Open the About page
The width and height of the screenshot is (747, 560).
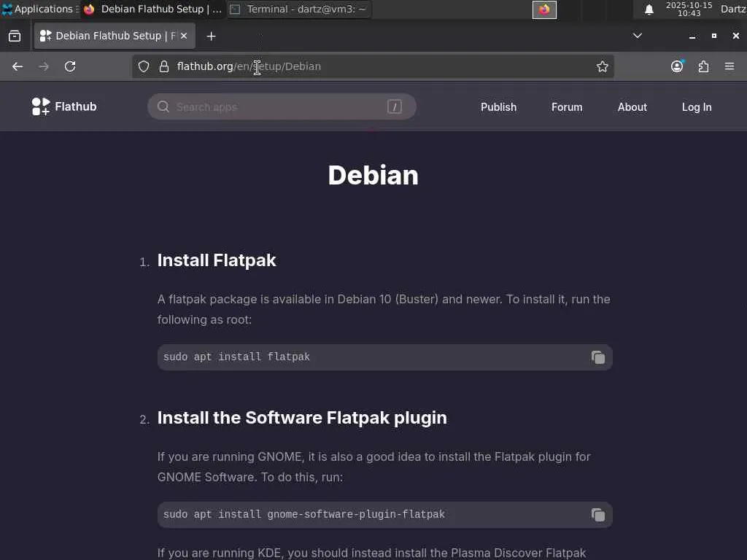[632, 107]
